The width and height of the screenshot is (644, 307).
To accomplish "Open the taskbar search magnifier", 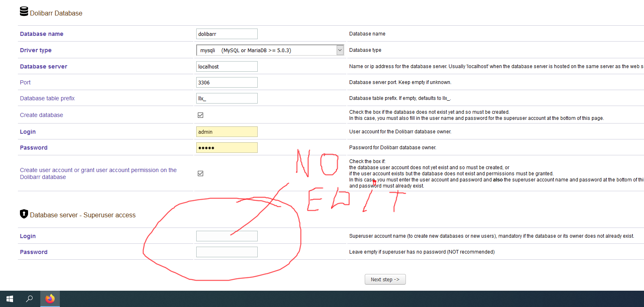I will pyautogui.click(x=29, y=299).
